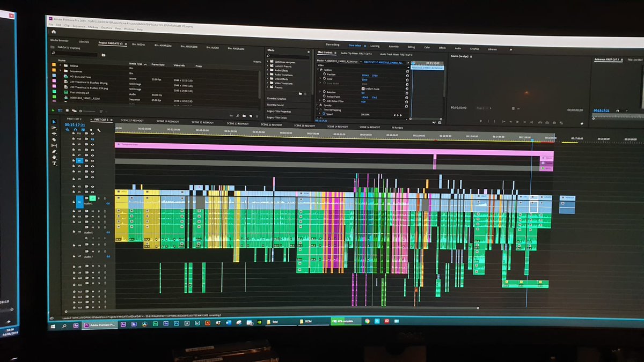Screen dimensions: 644x362
Task: Select the Hand tool
Action: tap(54, 157)
